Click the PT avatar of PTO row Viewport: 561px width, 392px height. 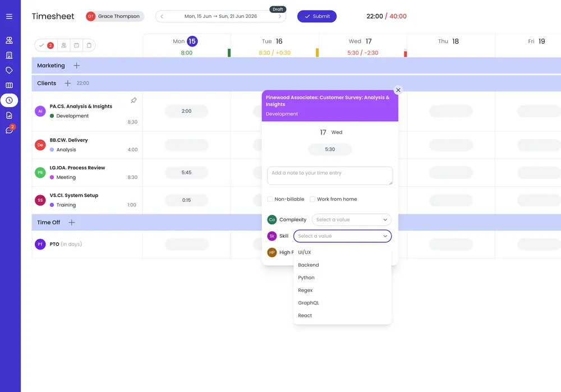tap(40, 245)
